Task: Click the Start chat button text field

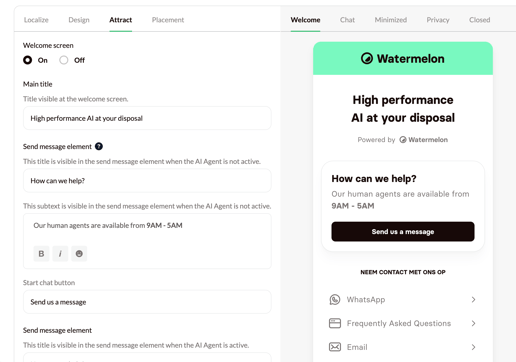Action: pos(147,302)
